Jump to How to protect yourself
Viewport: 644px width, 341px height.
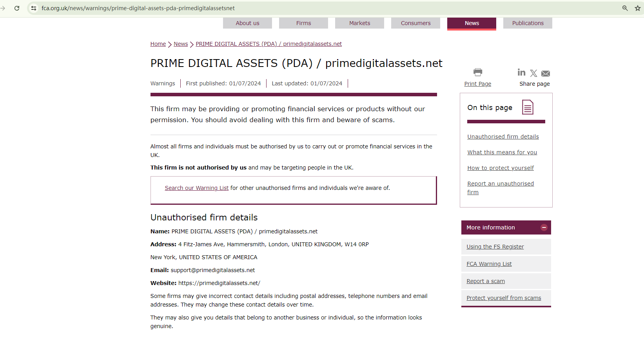tap(501, 168)
